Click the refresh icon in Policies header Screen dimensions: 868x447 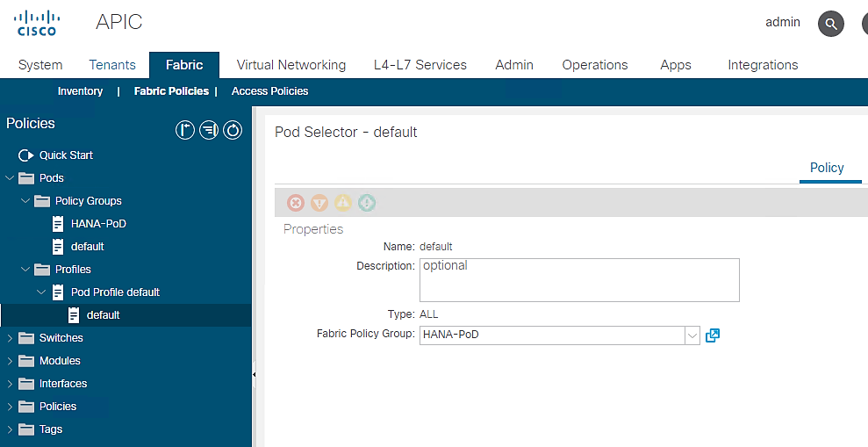coord(233,131)
